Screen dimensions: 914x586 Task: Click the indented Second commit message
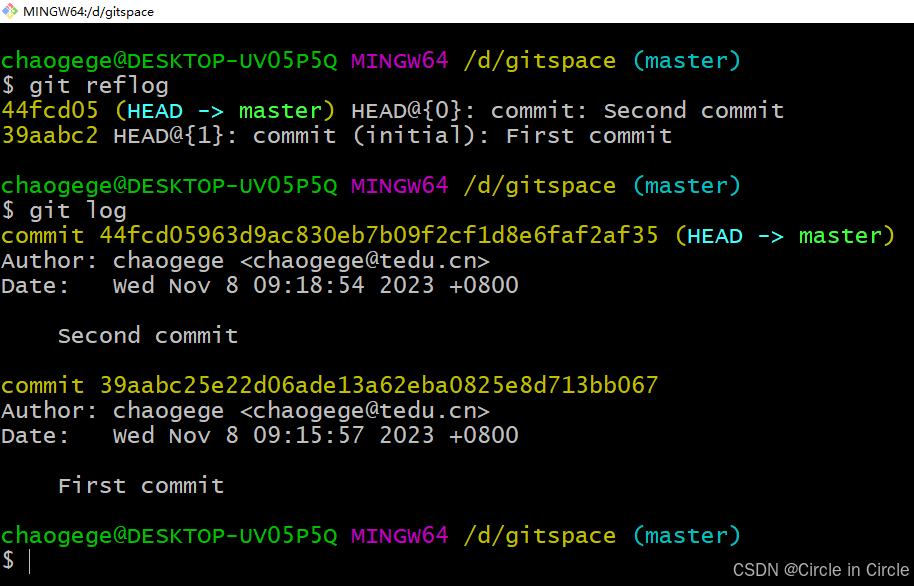[148, 335]
